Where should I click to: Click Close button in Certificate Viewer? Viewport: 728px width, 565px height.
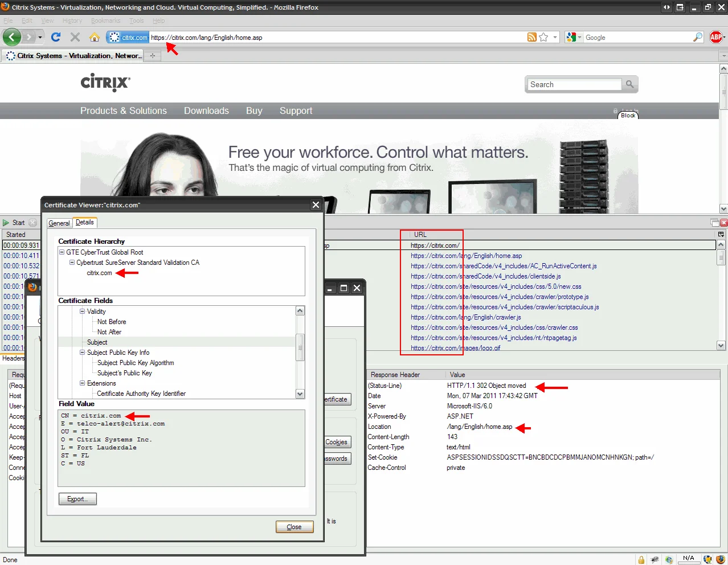[x=295, y=527]
